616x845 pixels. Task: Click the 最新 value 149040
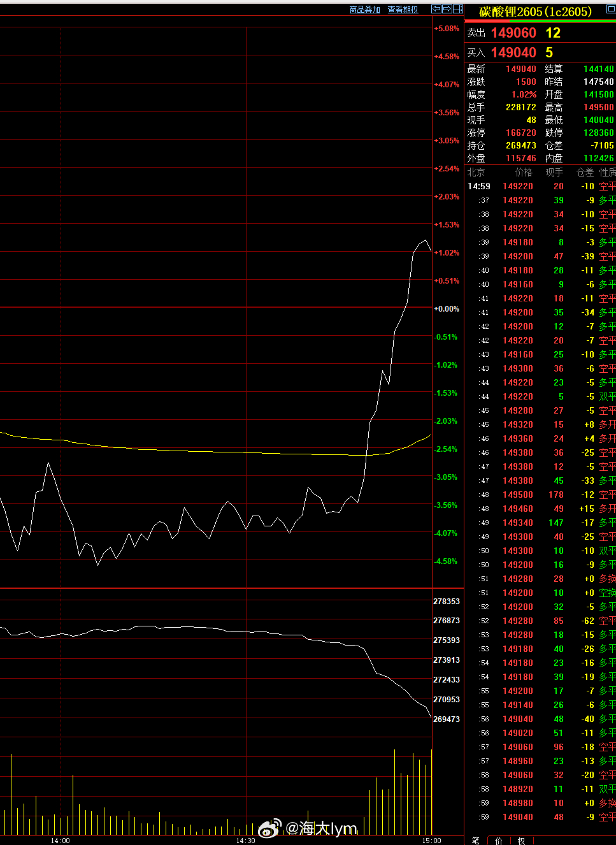521,69
